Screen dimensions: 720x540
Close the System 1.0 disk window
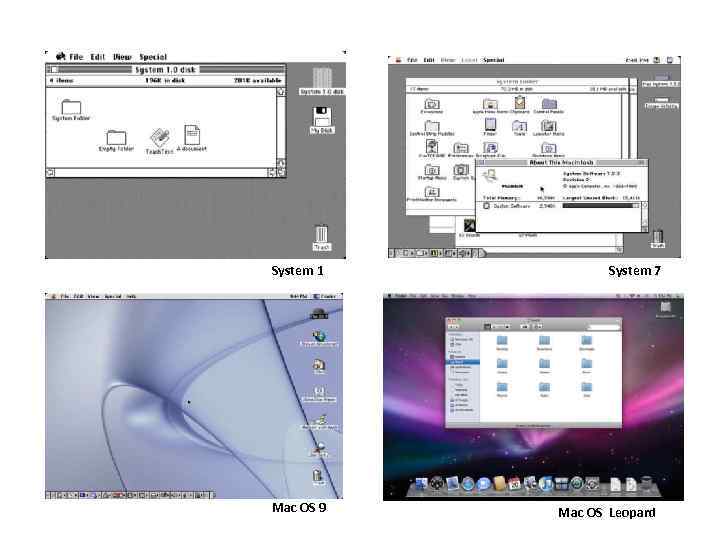(x=54, y=69)
